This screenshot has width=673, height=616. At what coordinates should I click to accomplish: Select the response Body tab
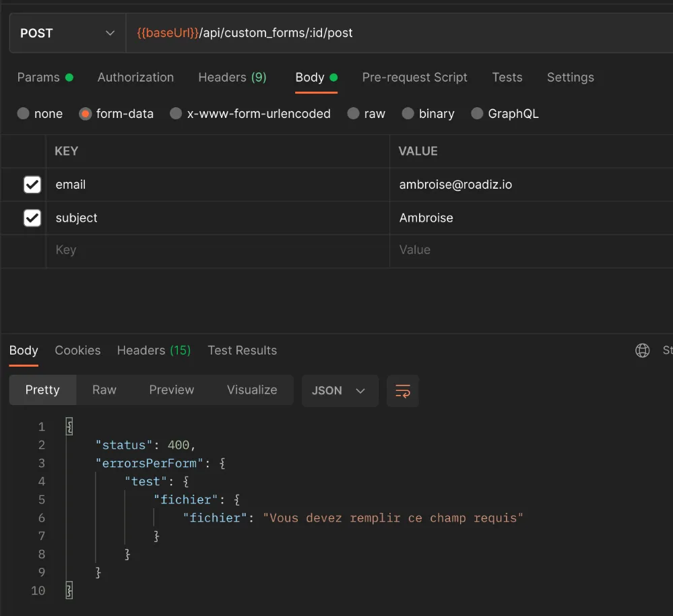point(24,350)
